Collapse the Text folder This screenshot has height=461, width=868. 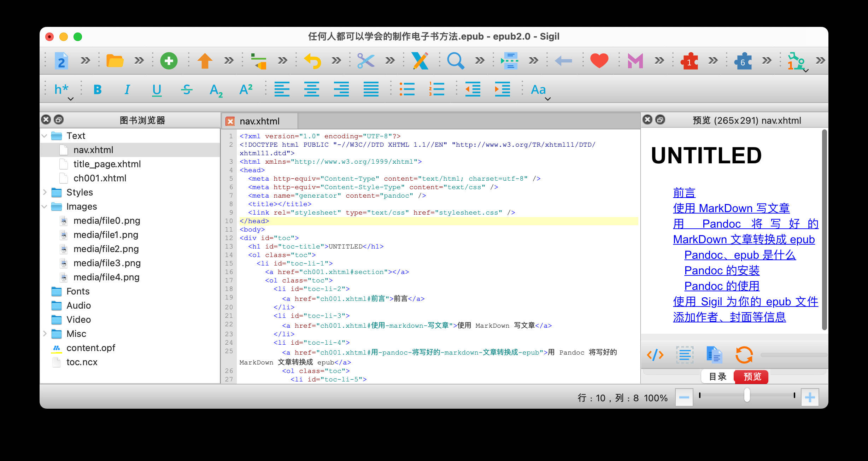45,136
